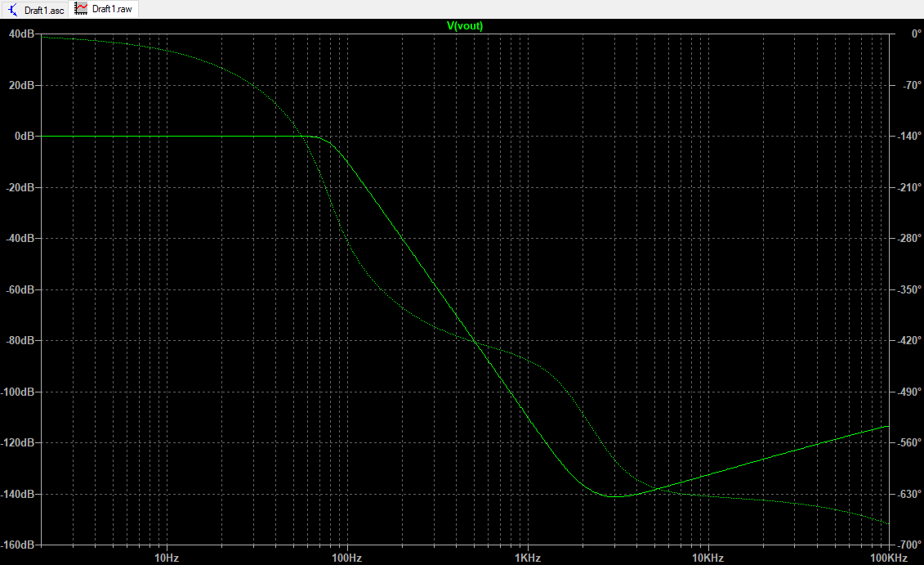This screenshot has height=565, width=924.
Task: Click the V(vout) trace label
Action: coord(465,25)
